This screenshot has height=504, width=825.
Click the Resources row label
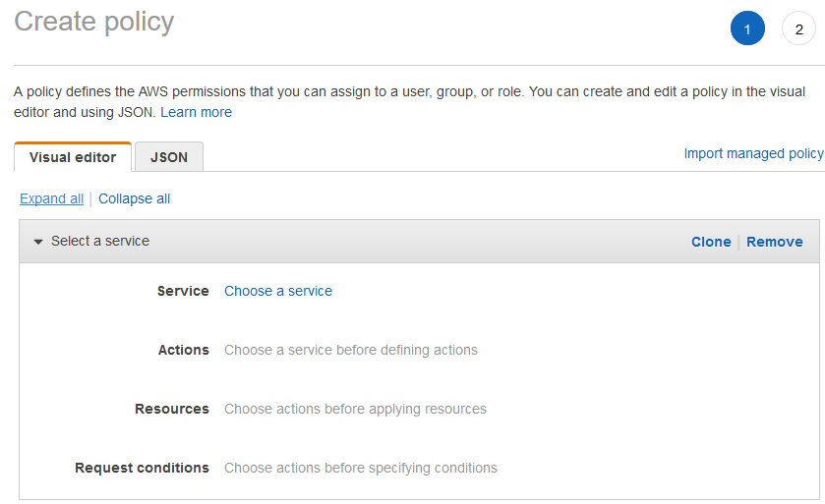click(x=172, y=409)
